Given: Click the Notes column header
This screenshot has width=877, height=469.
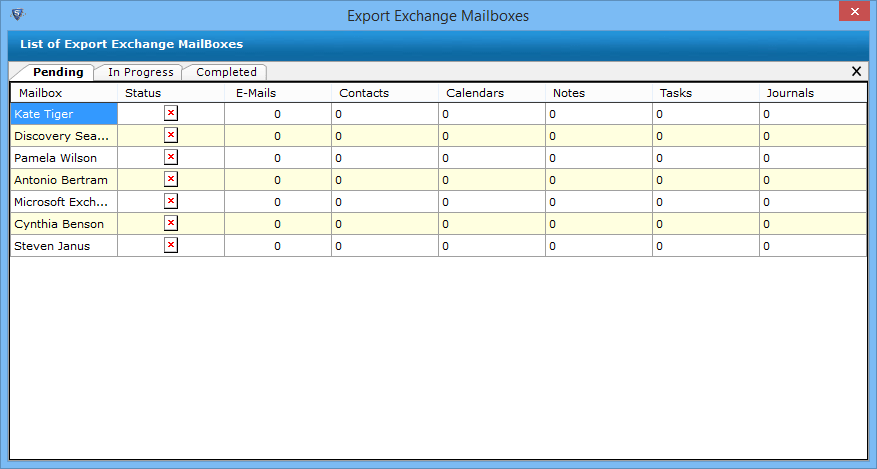Looking at the screenshot, I should (598, 93).
